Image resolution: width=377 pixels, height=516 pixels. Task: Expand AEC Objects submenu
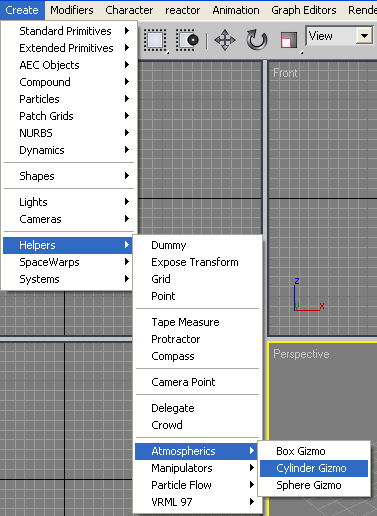pyautogui.click(x=68, y=65)
